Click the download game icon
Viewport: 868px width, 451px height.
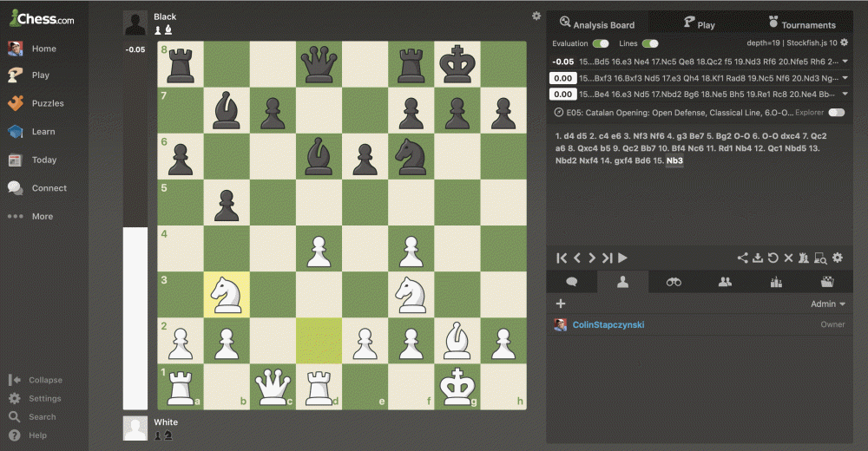pyautogui.click(x=757, y=258)
